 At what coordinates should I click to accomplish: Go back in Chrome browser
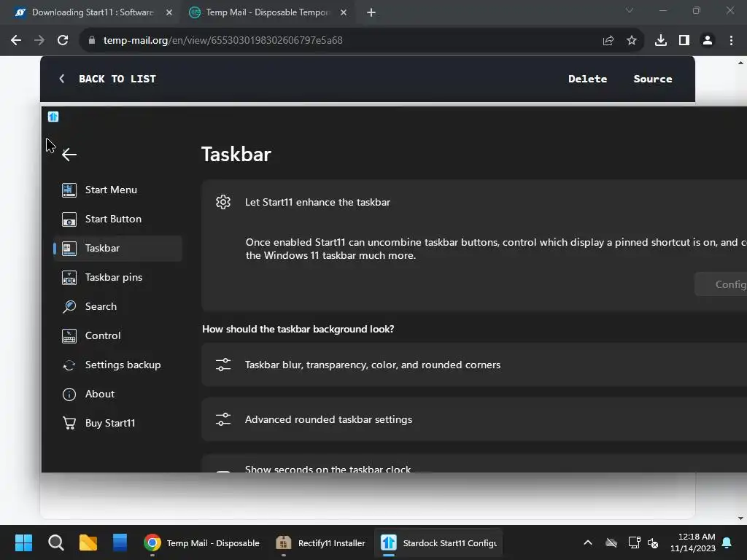click(x=16, y=41)
